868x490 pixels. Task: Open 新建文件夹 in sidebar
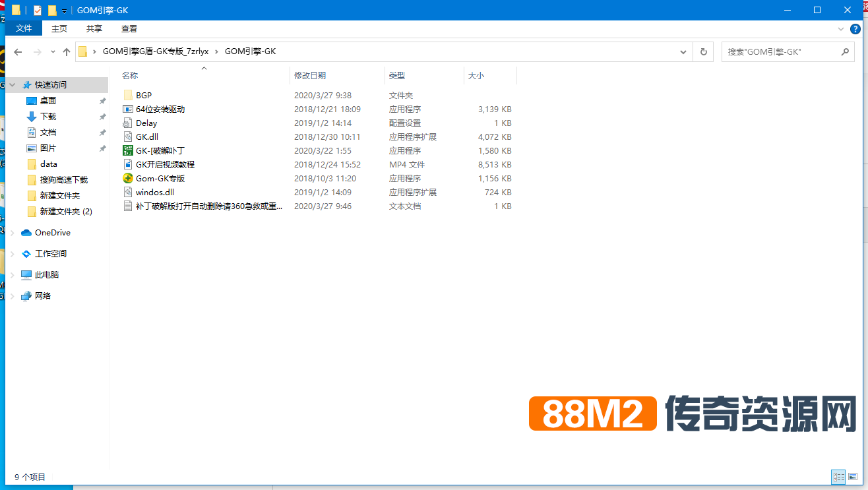tap(60, 196)
